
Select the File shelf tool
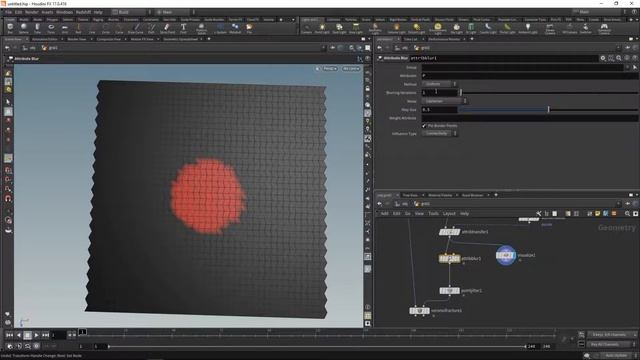point(249,29)
